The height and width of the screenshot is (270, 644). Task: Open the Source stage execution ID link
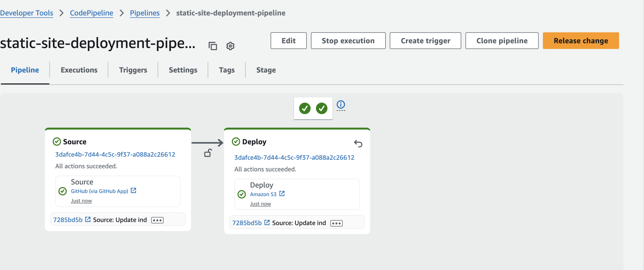tap(115, 154)
